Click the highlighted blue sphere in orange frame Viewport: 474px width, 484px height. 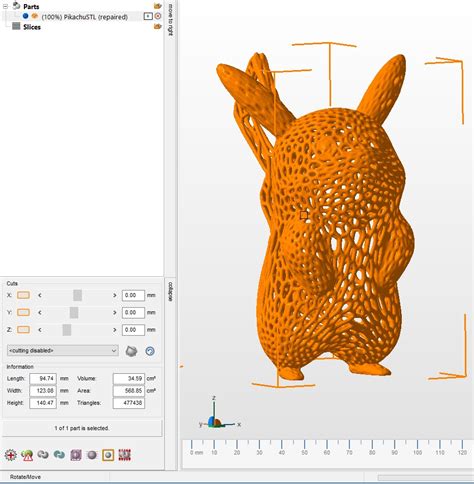[x=108, y=455]
